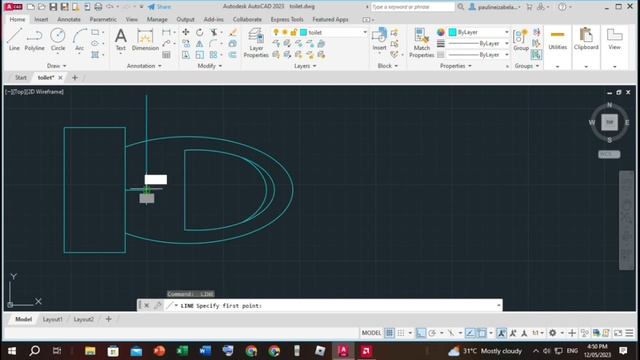Click the Fillet tool in Modify

[x=213, y=44]
